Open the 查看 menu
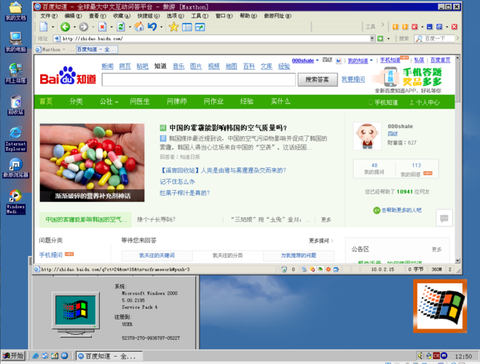Image resolution: width=480 pixels, height=364 pixels. click(x=97, y=16)
